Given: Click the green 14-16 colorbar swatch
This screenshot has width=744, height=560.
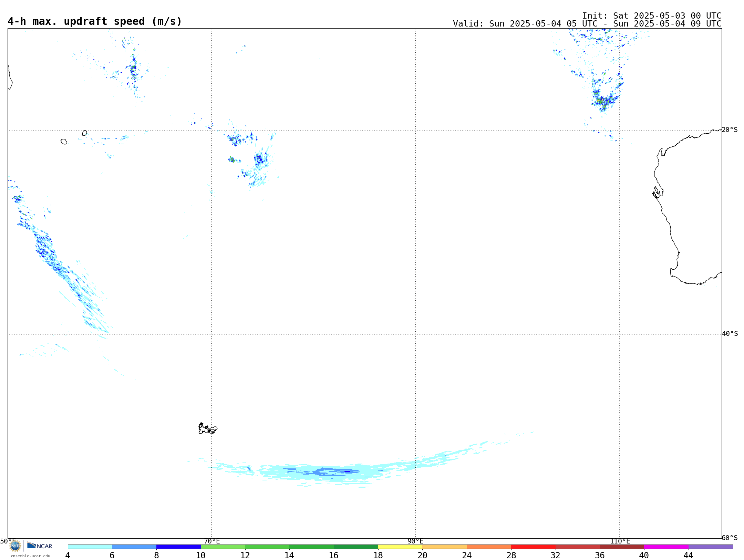Looking at the screenshot, I should 312,547.
